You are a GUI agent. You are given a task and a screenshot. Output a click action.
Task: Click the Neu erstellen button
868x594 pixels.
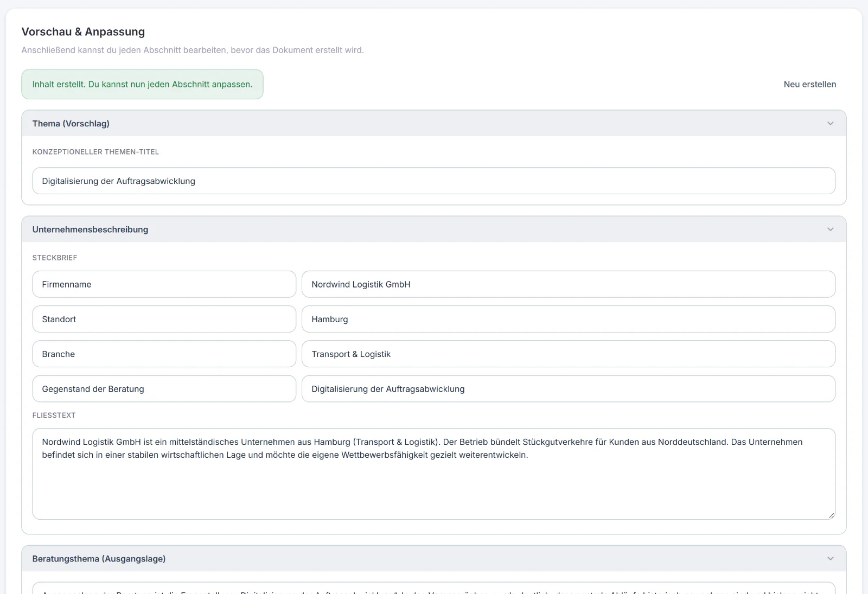(809, 84)
